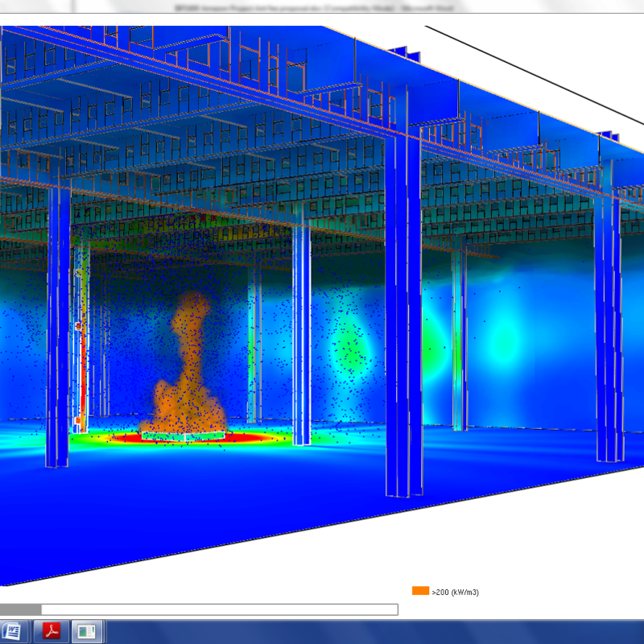Image resolution: width=644 pixels, height=644 pixels.
Task: Click the red vertical strip on the left column
Action: pos(82,362)
